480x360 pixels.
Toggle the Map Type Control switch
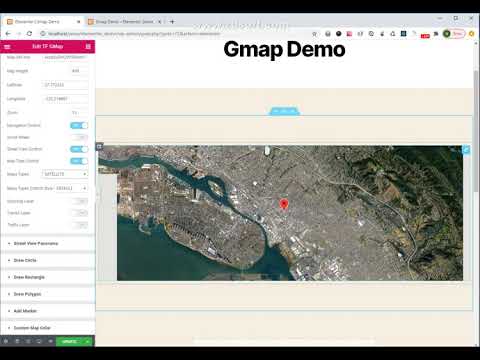click(79, 161)
